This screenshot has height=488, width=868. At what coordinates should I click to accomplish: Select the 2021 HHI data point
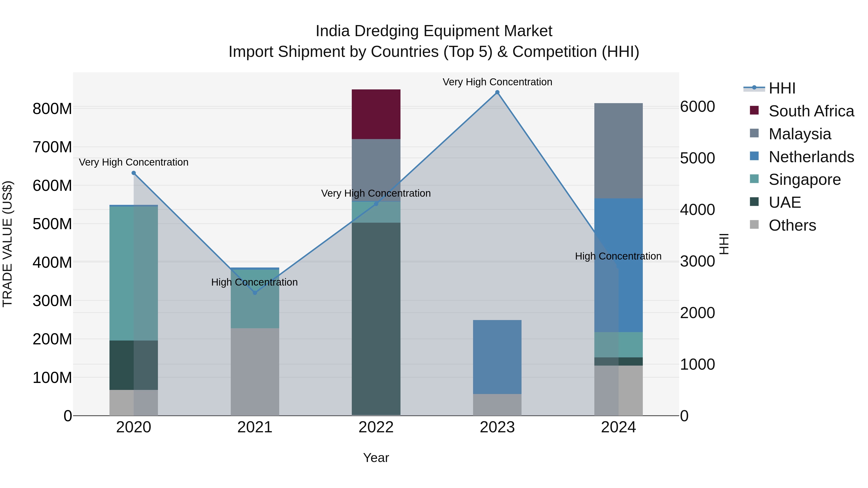(x=255, y=293)
